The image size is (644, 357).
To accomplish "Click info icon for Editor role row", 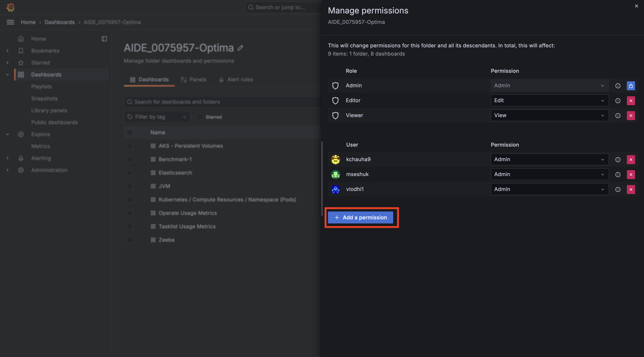I will coord(618,101).
